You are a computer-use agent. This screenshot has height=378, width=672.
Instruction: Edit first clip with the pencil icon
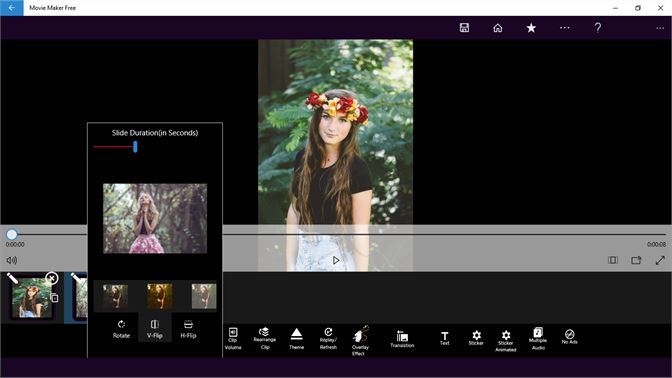pyautogui.click(x=12, y=279)
